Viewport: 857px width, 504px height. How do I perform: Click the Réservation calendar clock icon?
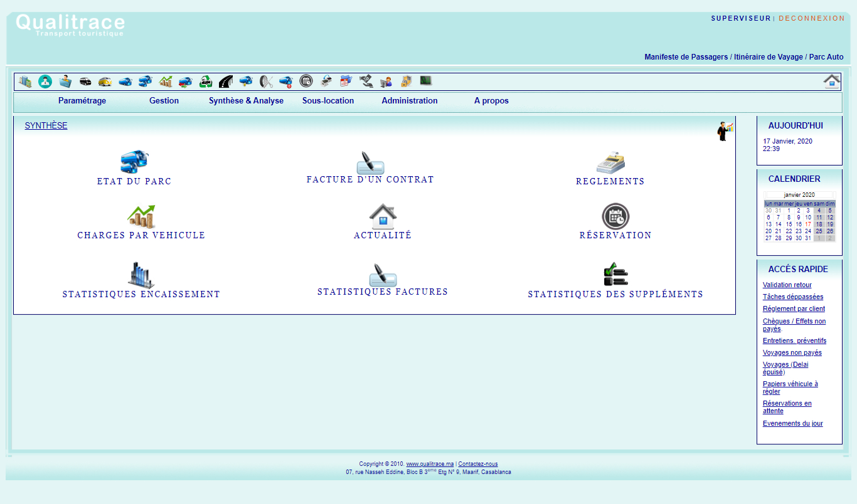click(615, 216)
